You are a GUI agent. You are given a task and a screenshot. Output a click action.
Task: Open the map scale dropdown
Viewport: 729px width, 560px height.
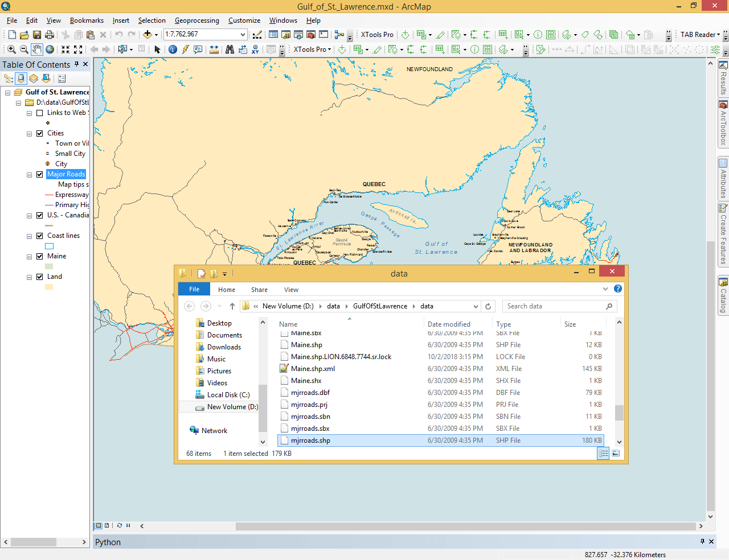click(243, 35)
